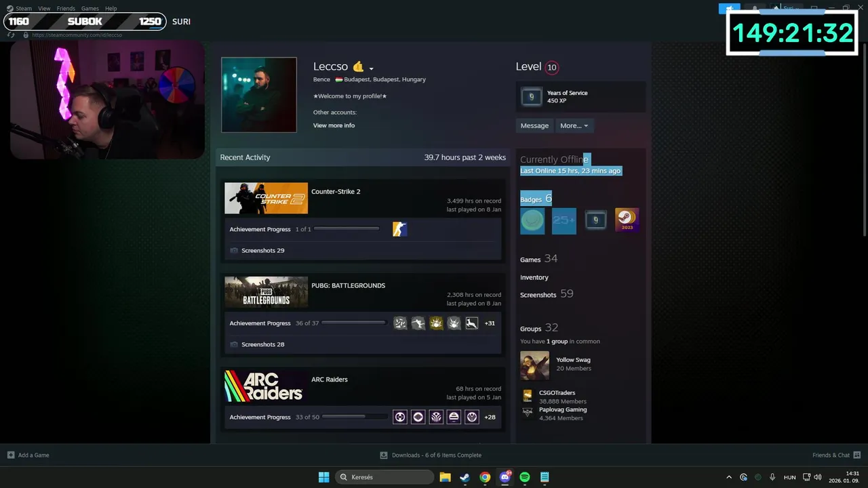
Task: Open the third ARC Raiders achievement icon
Action: pos(436,418)
